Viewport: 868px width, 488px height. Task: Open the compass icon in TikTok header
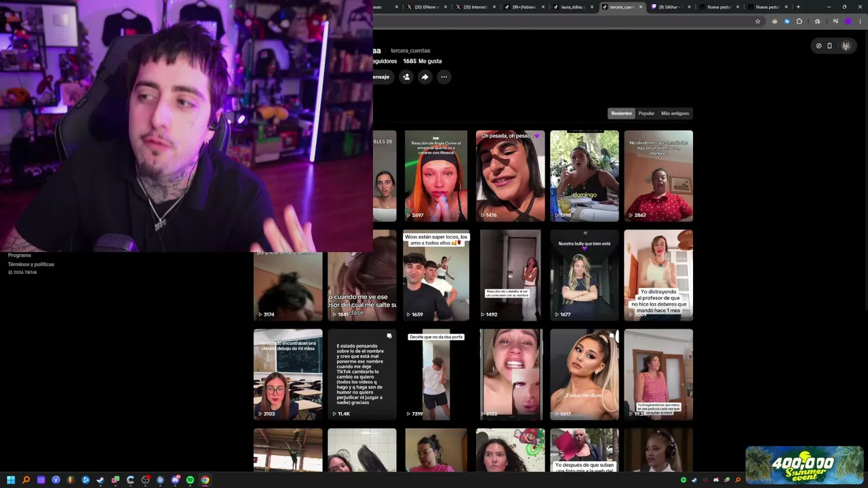pyautogui.click(x=818, y=46)
